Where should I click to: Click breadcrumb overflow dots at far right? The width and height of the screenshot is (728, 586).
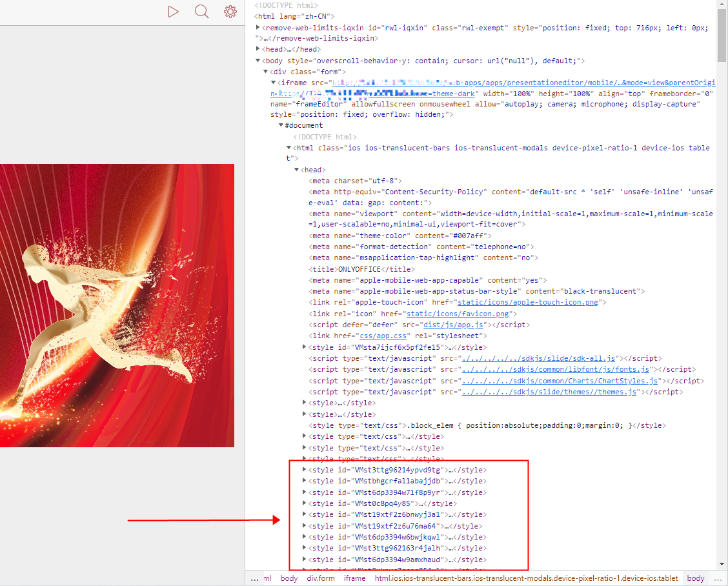coord(718,579)
